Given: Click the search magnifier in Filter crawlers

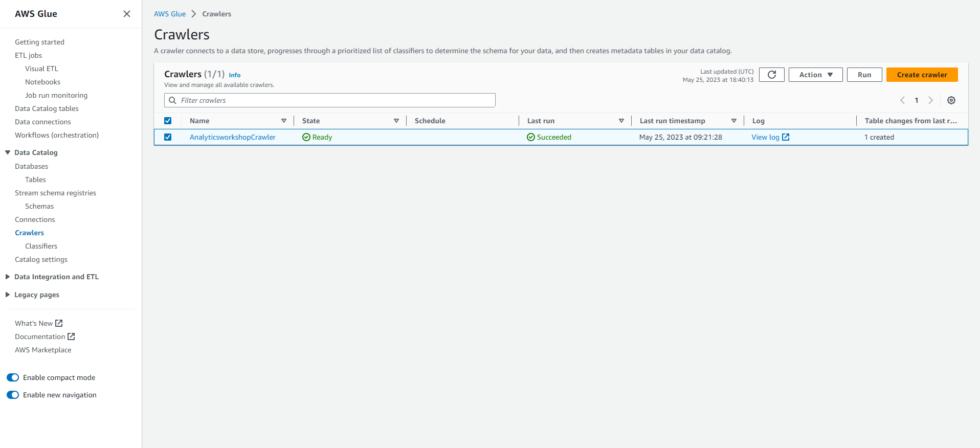Looking at the screenshot, I should pos(173,100).
